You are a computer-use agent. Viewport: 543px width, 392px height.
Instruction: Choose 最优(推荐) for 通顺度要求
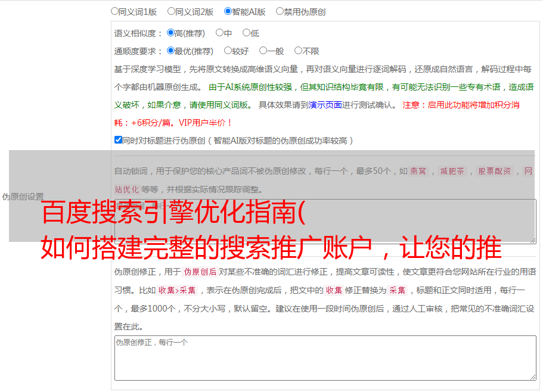(170, 51)
